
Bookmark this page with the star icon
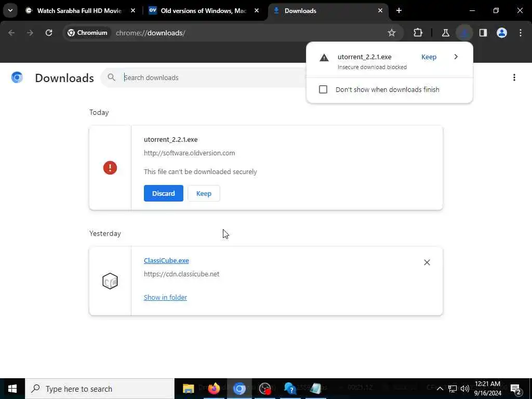[x=392, y=33]
